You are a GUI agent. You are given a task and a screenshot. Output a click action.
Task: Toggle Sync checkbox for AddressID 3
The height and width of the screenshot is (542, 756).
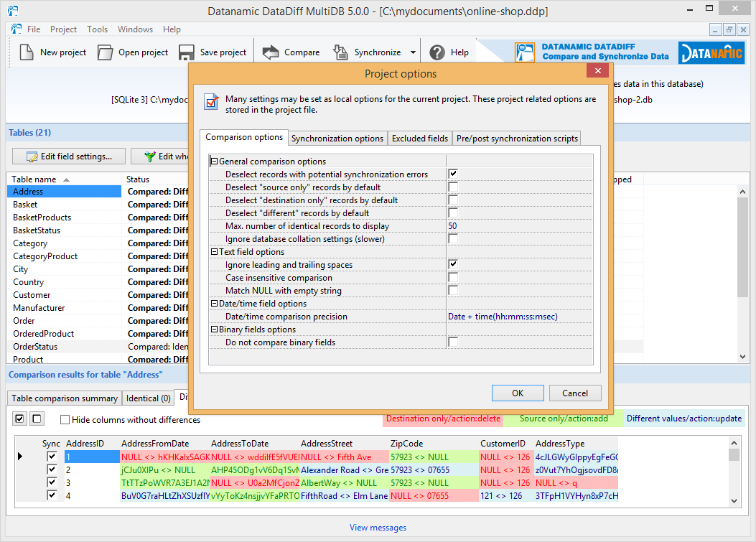pyautogui.click(x=52, y=482)
